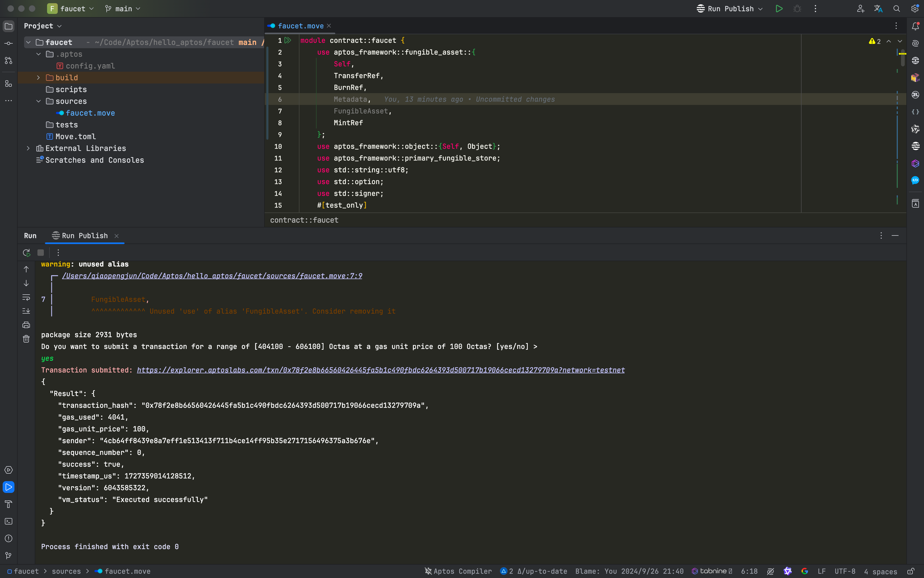Viewport: 924px width, 578px height.
Task: Print the console output
Action: (26, 325)
